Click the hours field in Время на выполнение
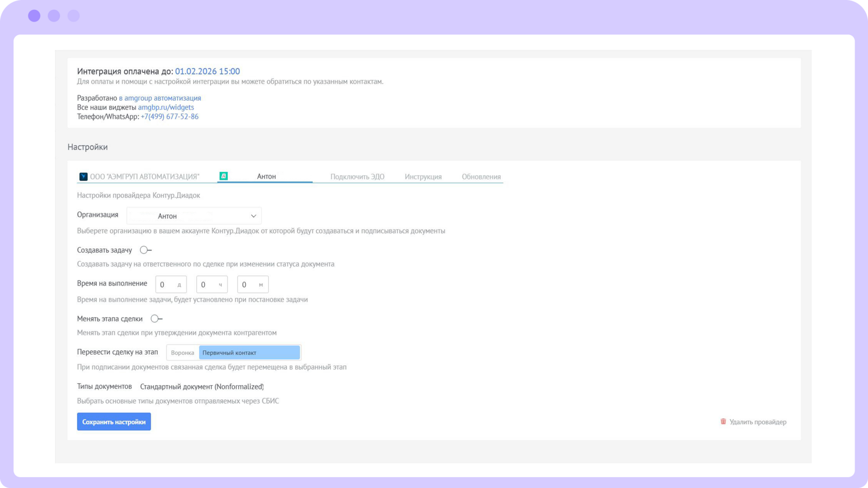The height and width of the screenshot is (488, 868). tap(212, 285)
